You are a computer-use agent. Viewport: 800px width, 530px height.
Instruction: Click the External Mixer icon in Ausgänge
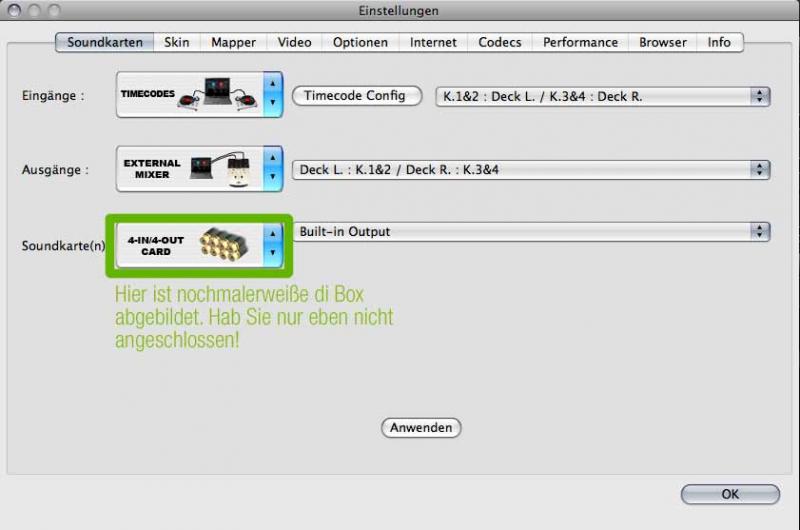click(220, 169)
